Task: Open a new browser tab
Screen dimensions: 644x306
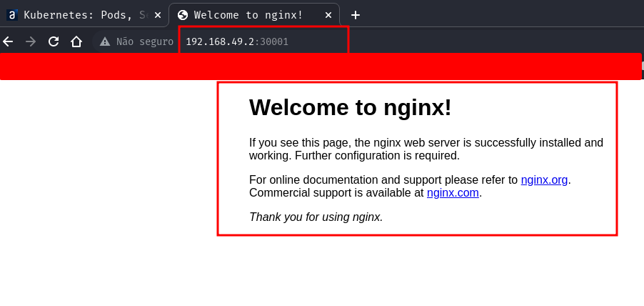Action: 355,15
